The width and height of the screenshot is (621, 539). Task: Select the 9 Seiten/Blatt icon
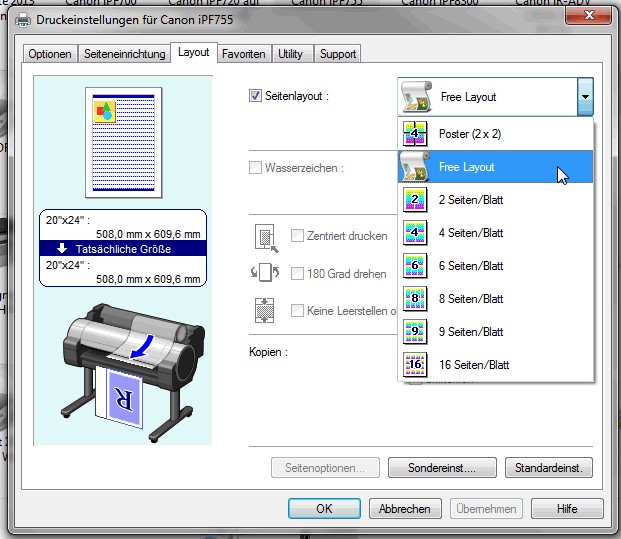point(415,332)
